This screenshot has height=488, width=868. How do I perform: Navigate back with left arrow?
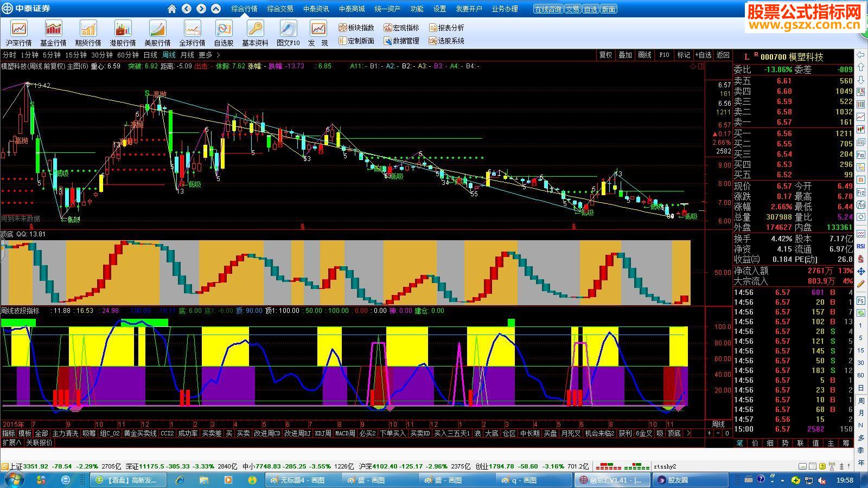pos(187,9)
